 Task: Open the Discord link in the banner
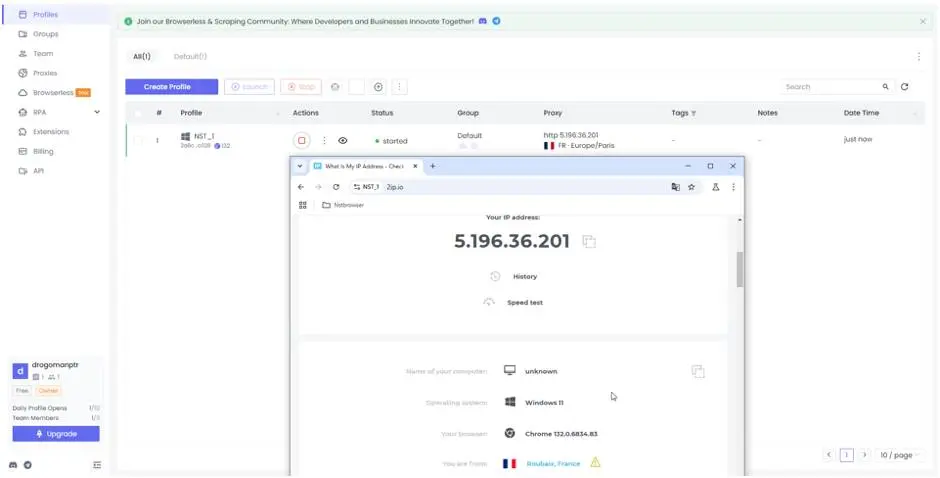point(483,21)
